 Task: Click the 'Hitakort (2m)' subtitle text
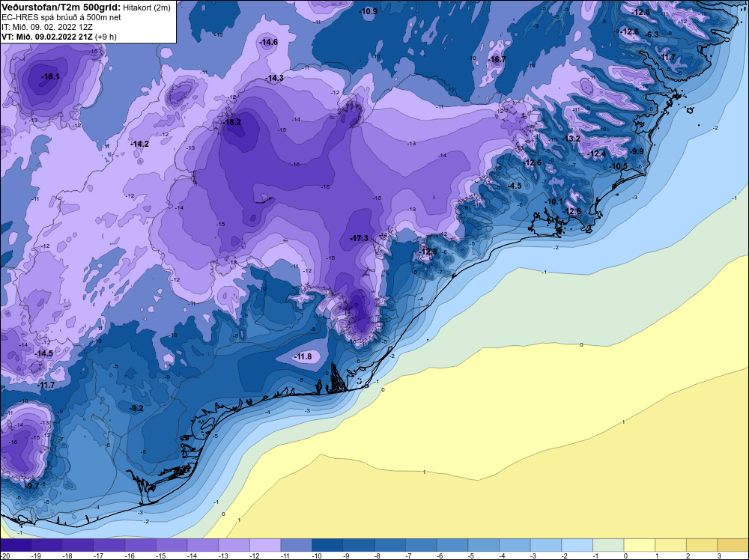(x=145, y=7)
